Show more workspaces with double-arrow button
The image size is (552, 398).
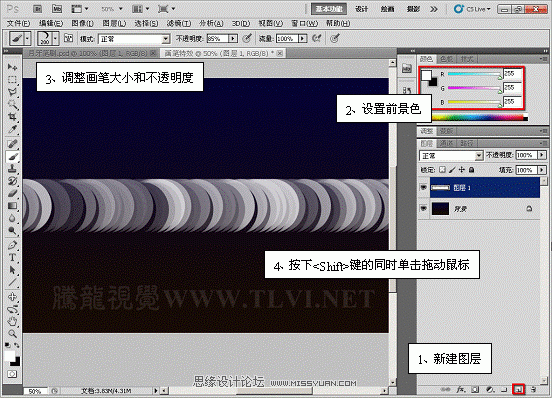point(434,9)
